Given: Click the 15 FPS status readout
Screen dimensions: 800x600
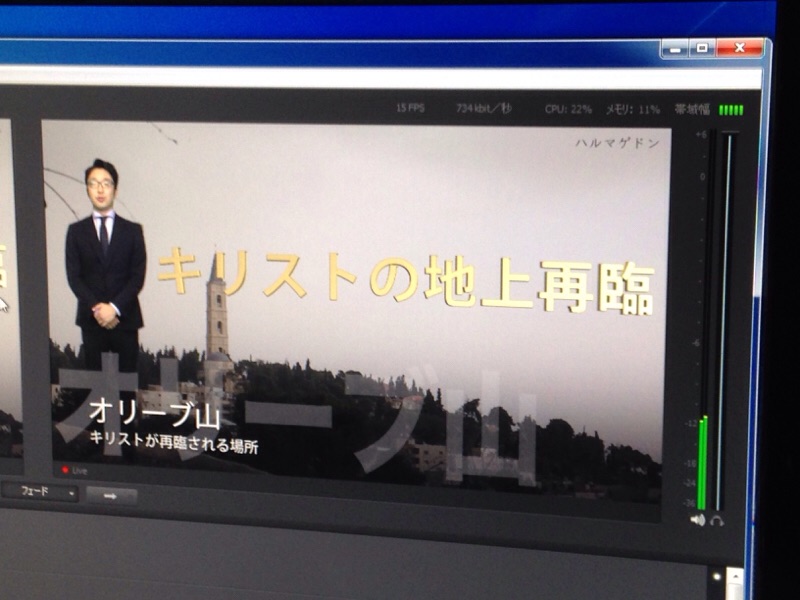Looking at the screenshot, I should click(x=410, y=107).
